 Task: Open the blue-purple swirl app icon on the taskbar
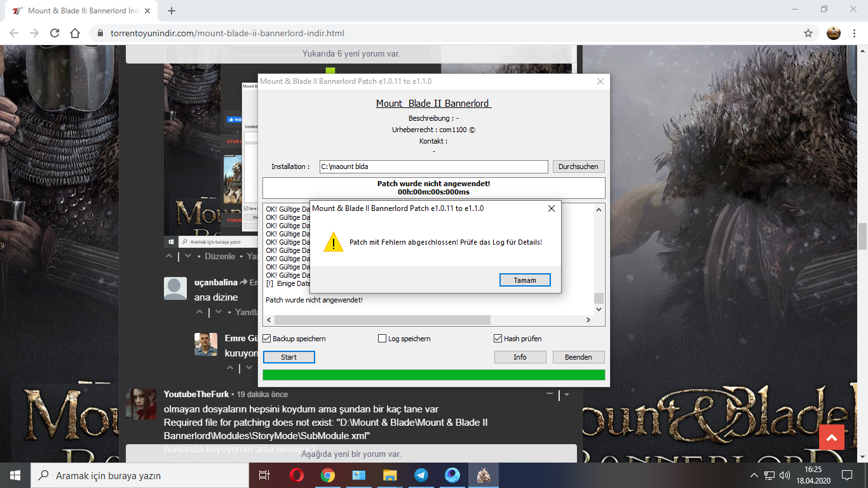tap(452, 475)
